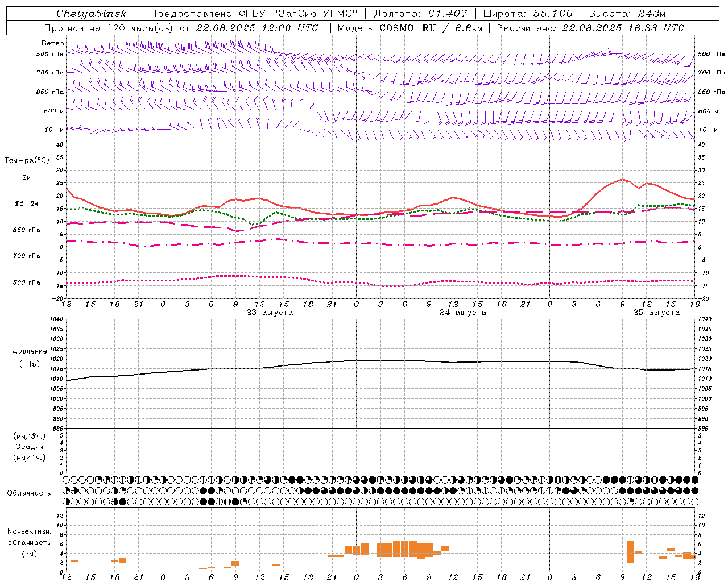Click the (мм/3ч.) precipitation unit label
This screenshot has height=582, width=728.
point(29,436)
